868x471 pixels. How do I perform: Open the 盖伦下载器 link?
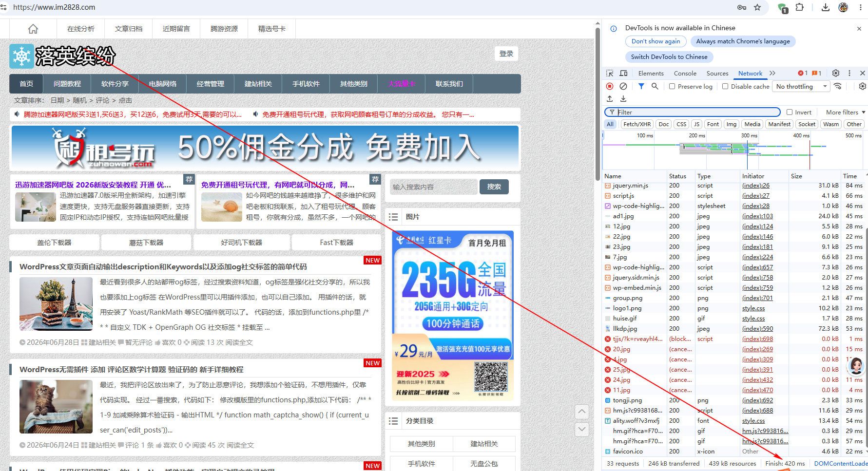coord(54,242)
